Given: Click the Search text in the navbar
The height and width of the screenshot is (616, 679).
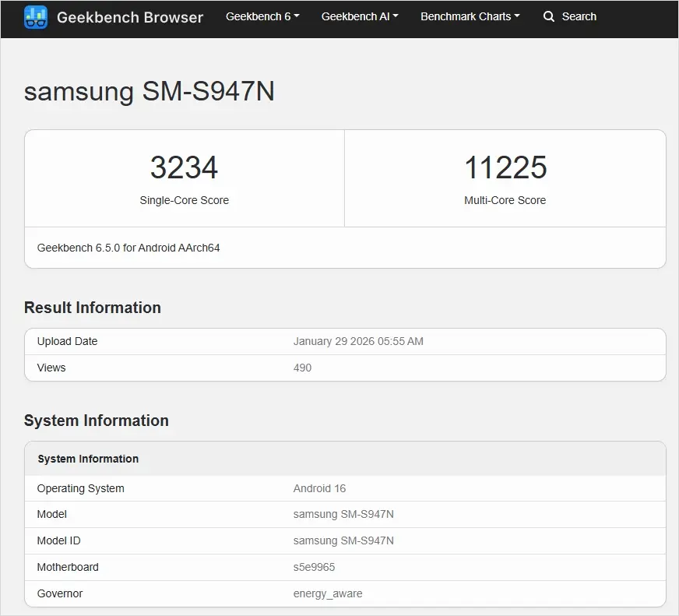Looking at the screenshot, I should 579,16.
